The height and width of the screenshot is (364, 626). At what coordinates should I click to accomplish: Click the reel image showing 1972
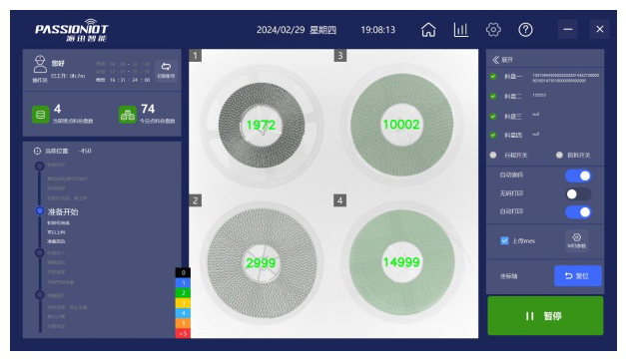262,125
